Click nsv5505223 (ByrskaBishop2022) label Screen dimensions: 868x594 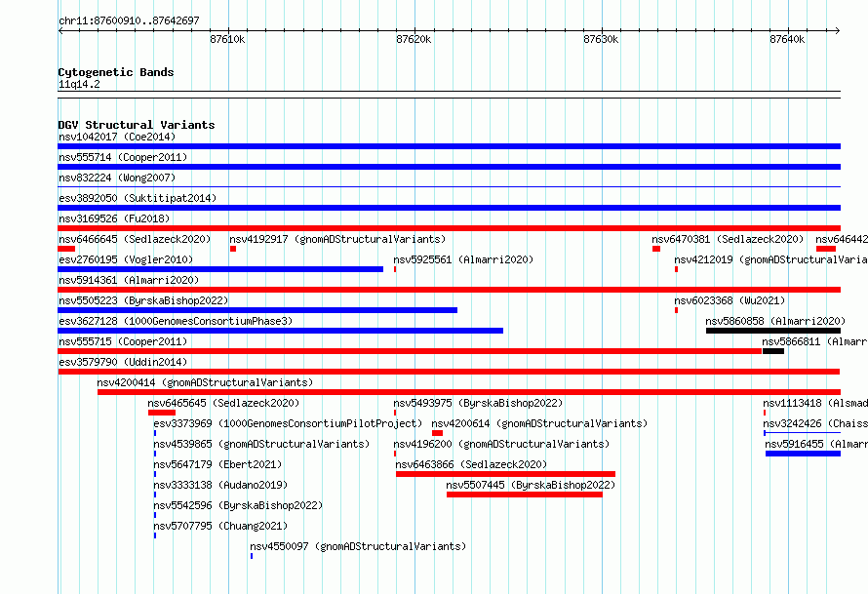[x=143, y=300]
